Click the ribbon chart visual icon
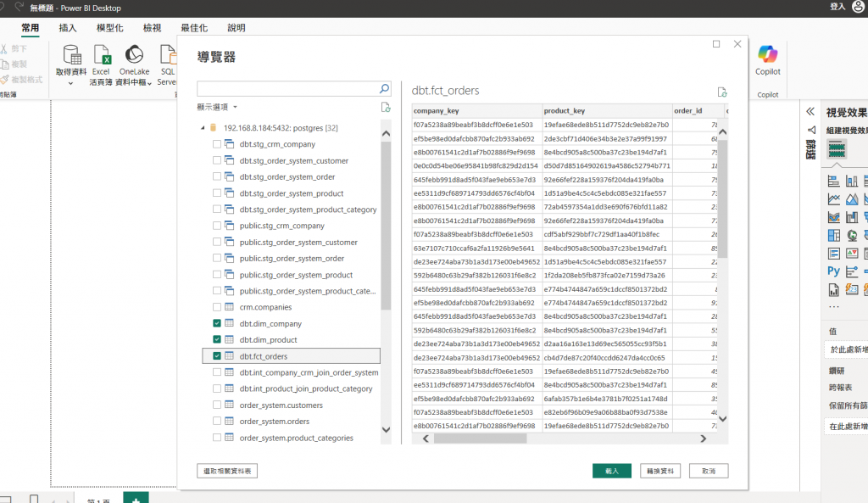 coord(834,217)
